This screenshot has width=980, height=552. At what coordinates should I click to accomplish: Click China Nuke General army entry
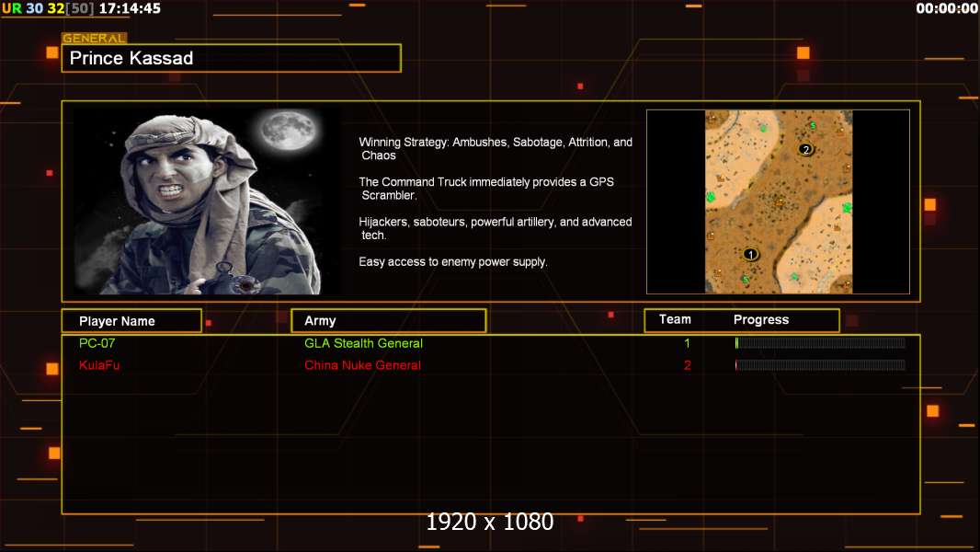pos(362,365)
